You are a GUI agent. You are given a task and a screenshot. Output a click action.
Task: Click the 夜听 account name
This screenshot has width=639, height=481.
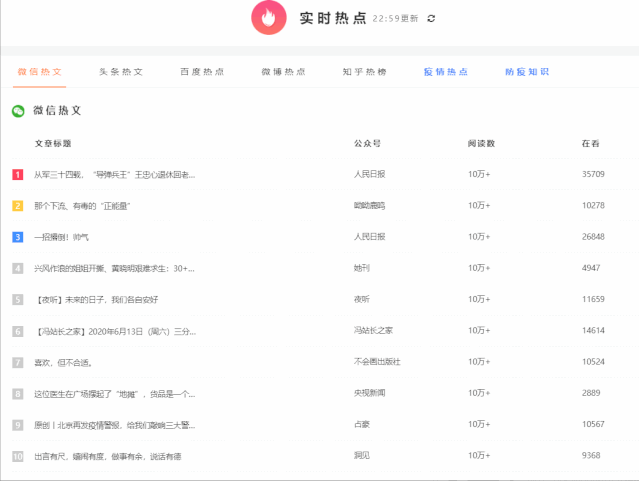(x=362, y=299)
